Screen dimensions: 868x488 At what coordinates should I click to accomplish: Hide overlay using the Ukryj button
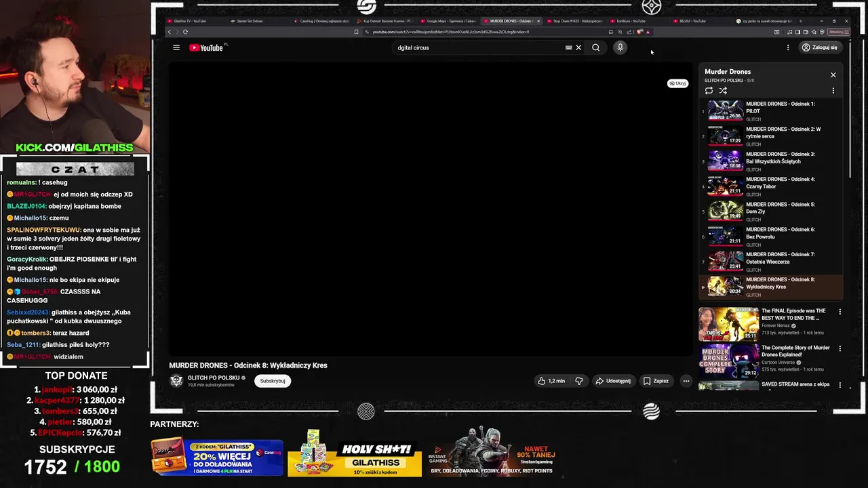[677, 83]
